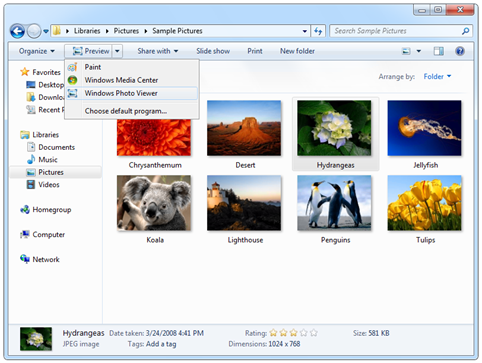Screen dimensions: 482x363
Task: Select the Koala thumbnail
Action: point(154,203)
